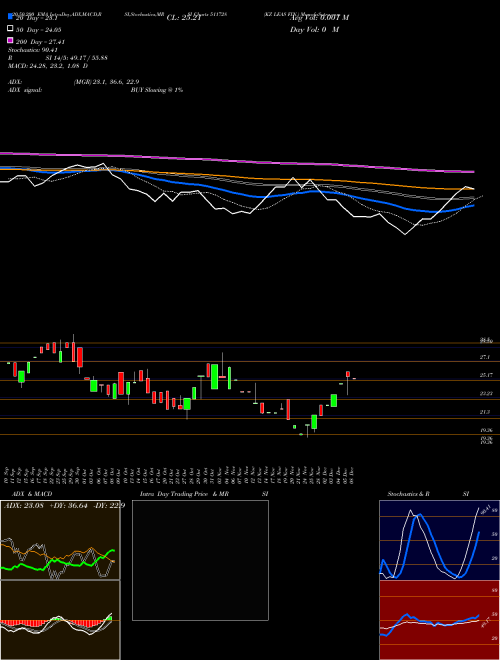This screenshot has height=660, width=500.
Task: Click the 'Stochastics & R' panel title
Action: pyautogui.click(x=408, y=494)
